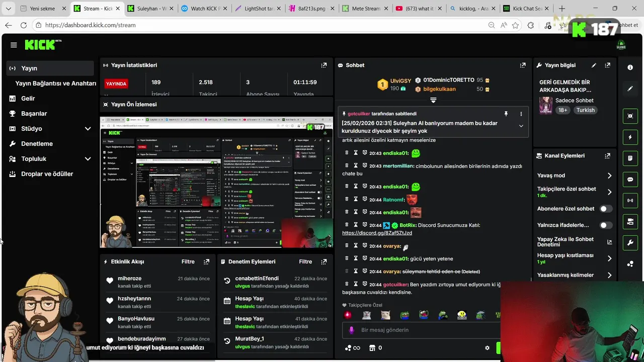Click the microphone icon in the message box

(352, 330)
